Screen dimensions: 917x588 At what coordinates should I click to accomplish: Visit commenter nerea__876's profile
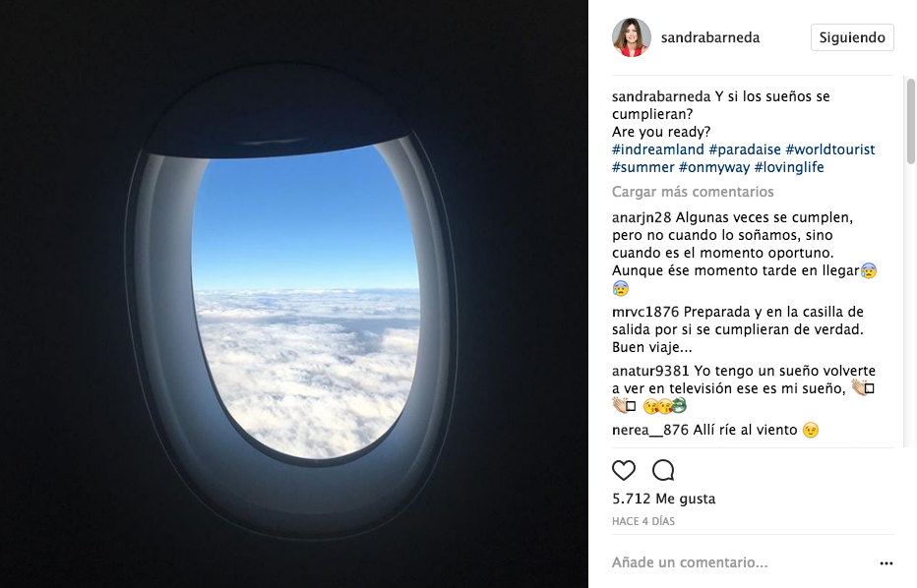click(650, 430)
